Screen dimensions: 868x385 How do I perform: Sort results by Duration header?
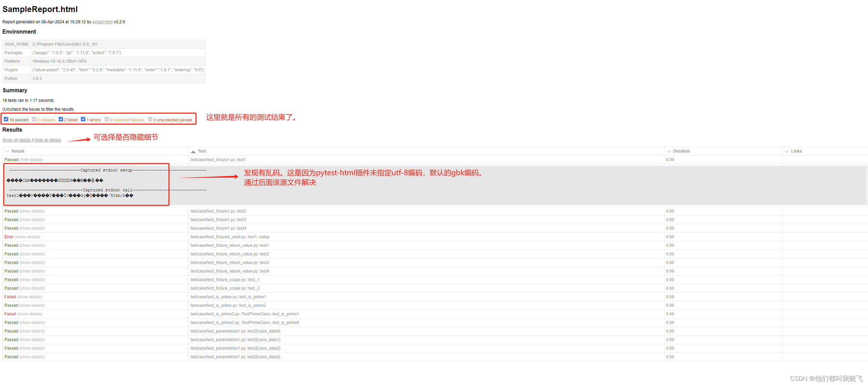[x=681, y=151]
